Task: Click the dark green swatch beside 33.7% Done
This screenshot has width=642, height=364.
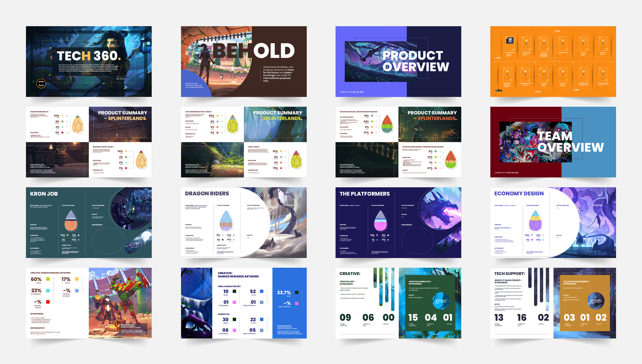Action: pyautogui.click(x=297, y=292)
